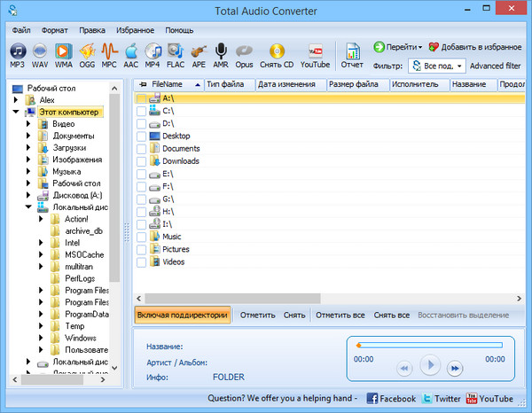
Task: Click the audio player seek slider
Action: (428, 345)
